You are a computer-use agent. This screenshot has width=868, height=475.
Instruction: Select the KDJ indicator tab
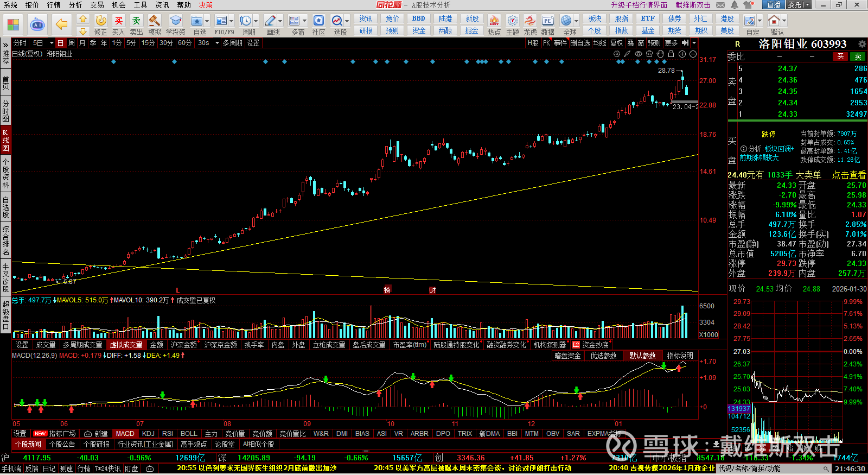point(148,434)
